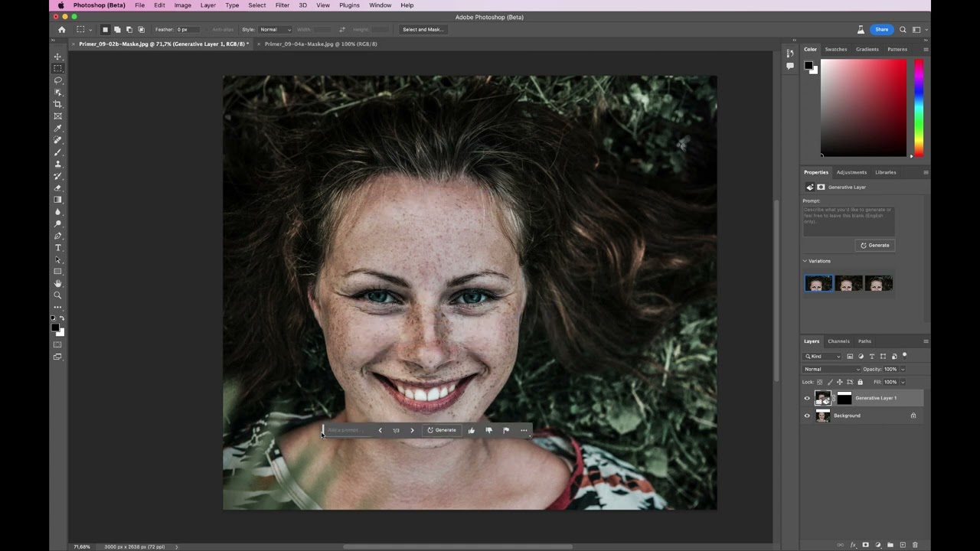
Task: Select the Clone Stamp tool
Action: click(57, 164)
